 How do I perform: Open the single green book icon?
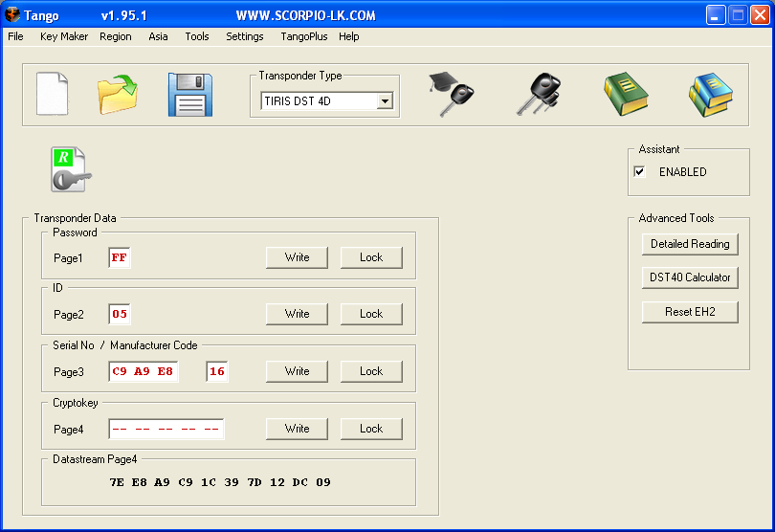click(x=626, y=94)
